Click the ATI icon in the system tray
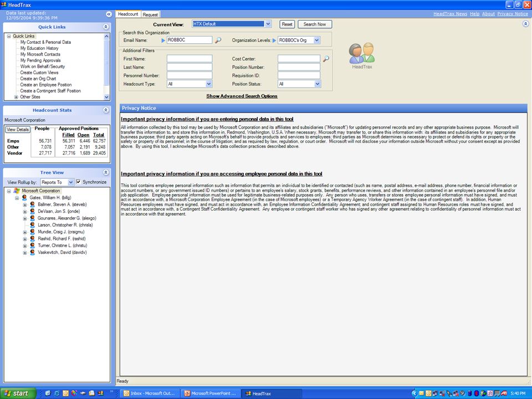This screenshot has height=399, width=532. point(504,393)
